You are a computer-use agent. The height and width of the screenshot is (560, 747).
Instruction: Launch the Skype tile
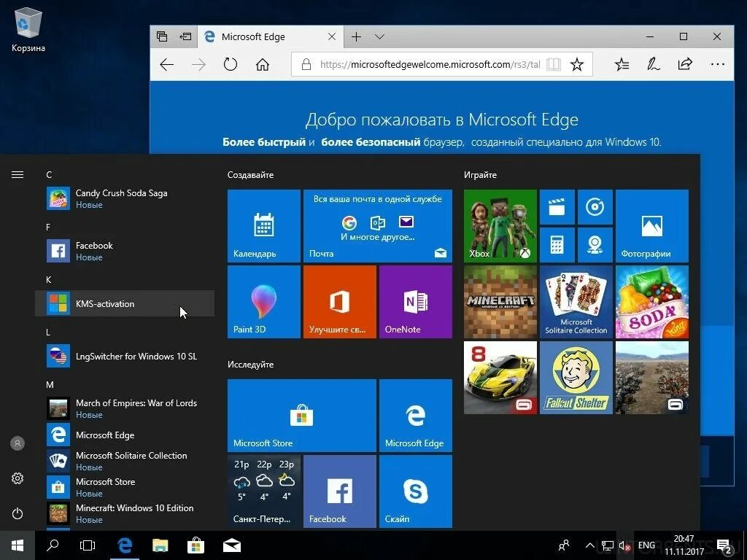[415, 491]
